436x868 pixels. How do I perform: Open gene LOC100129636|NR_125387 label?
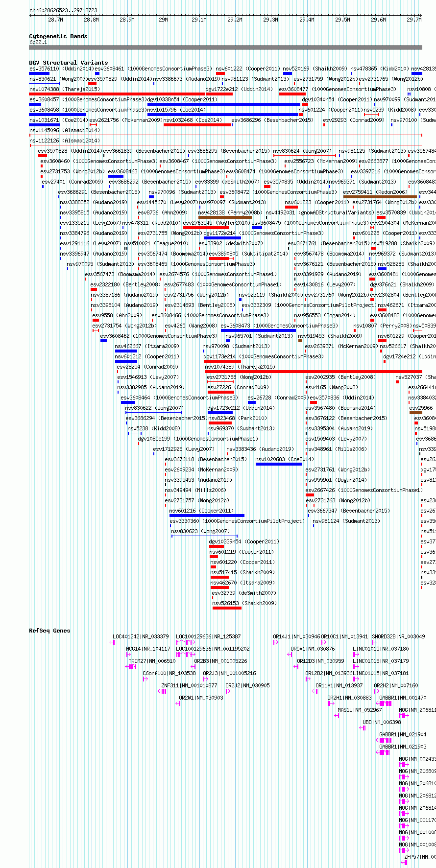(208, 636)
